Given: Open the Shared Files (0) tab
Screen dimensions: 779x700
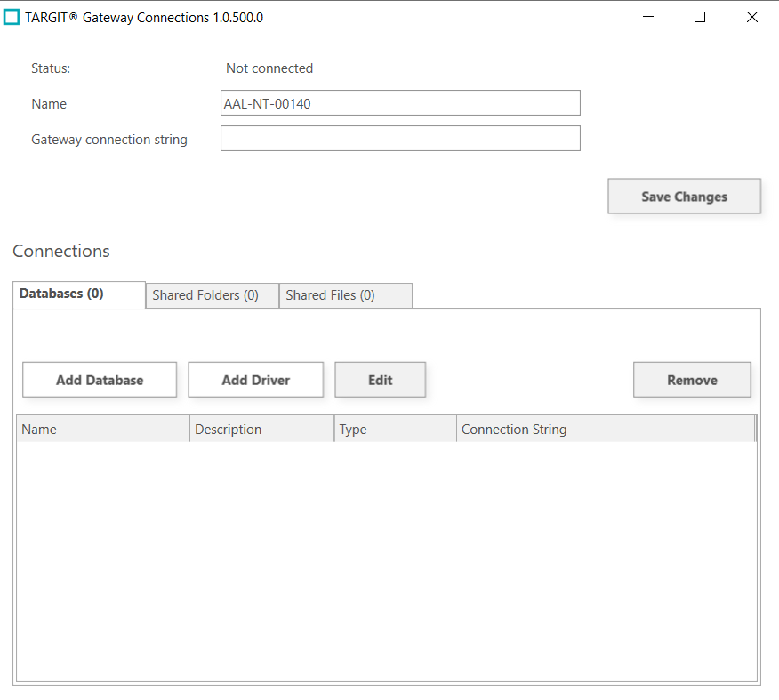Looking at the screenshot, I should coord(345,295).
